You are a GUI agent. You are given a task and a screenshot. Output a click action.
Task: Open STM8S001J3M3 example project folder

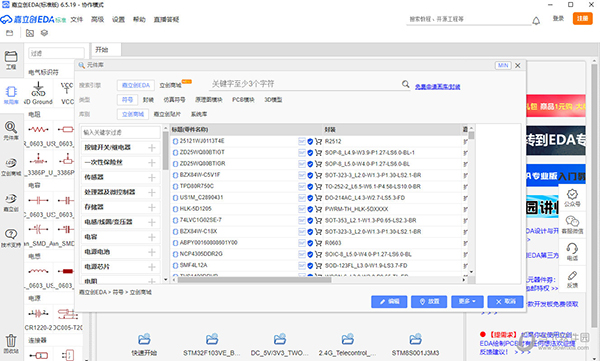pos(415,345)
